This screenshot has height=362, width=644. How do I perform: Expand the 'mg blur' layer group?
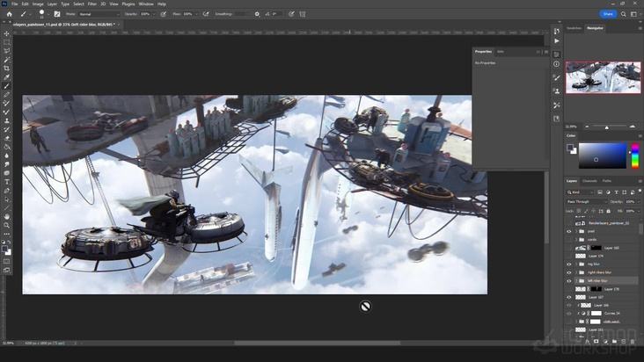(x=576, y=264)
